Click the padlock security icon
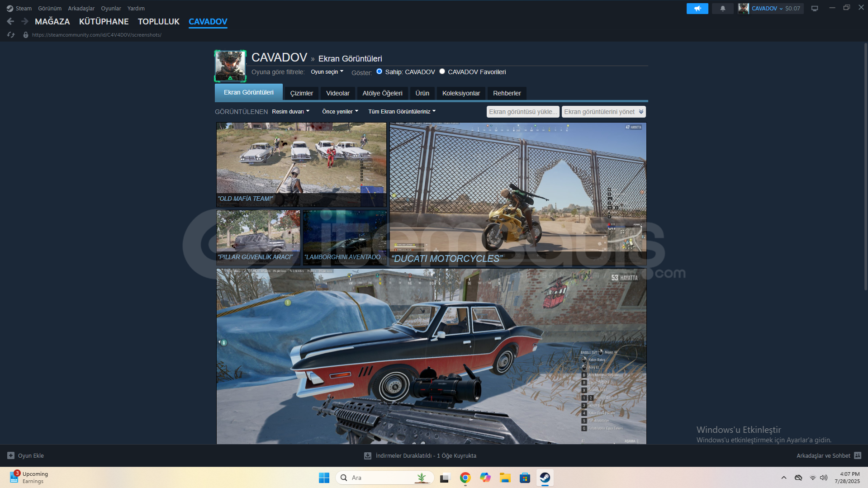The height and width of the screenshot is (488, 868). (26, 35)
